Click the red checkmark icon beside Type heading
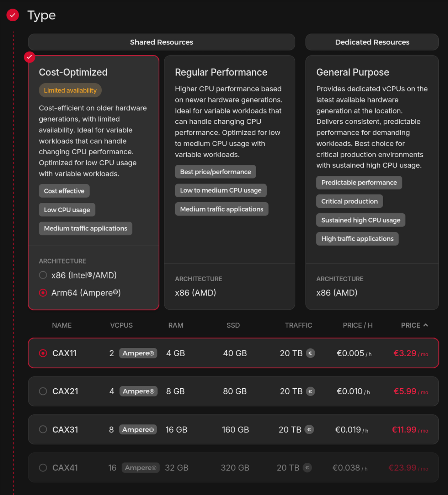 click(x=13, y=15)
